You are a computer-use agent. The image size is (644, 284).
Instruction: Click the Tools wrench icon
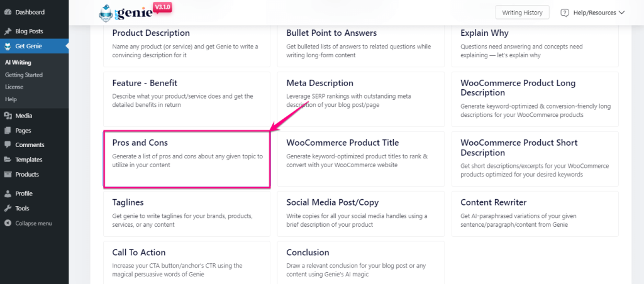pos(8,208)
